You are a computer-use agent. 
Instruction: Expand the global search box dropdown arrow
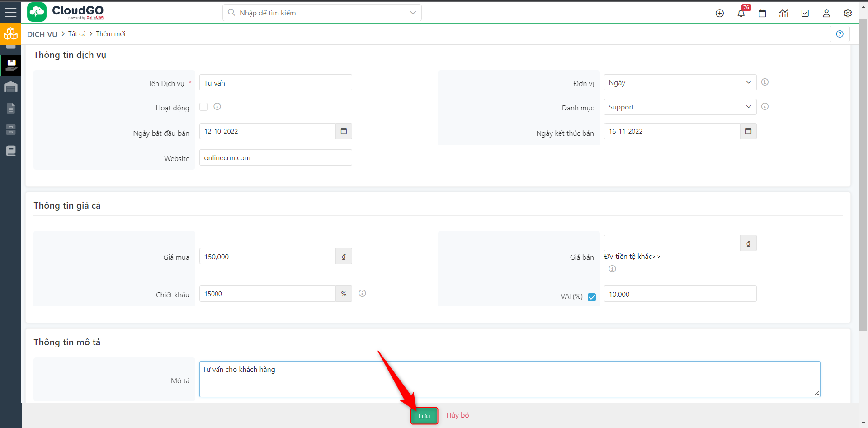pyautogui.click(x=412, y=13)
